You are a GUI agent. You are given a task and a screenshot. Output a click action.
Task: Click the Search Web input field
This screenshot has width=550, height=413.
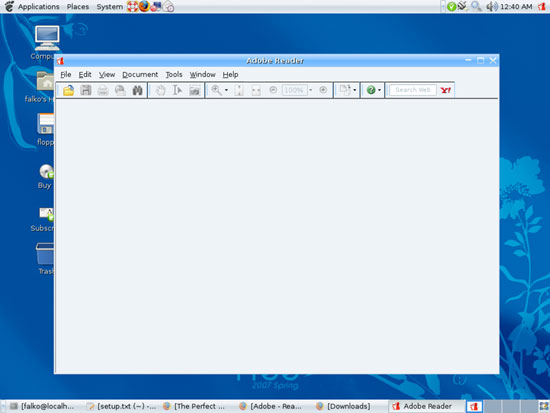pyautogui.click(x=413, y=90)
